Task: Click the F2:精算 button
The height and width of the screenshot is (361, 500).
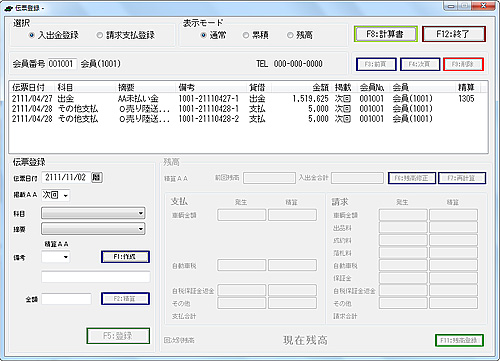Action: (x=125, y=299)
